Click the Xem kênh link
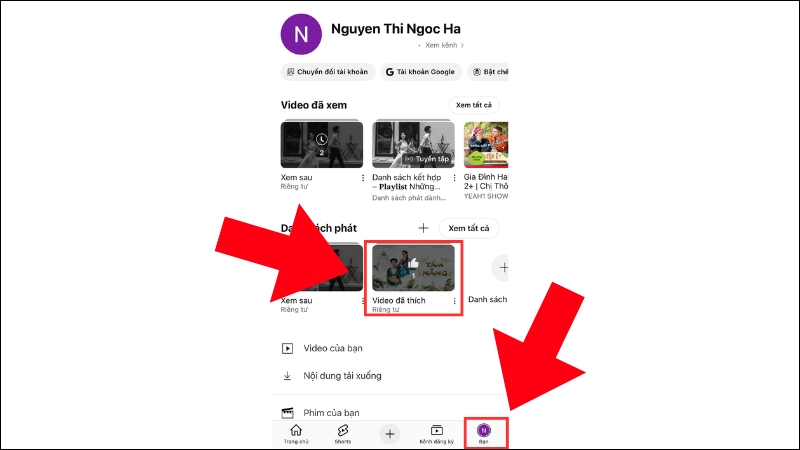The image size is (800, 450). pos(442,46)
